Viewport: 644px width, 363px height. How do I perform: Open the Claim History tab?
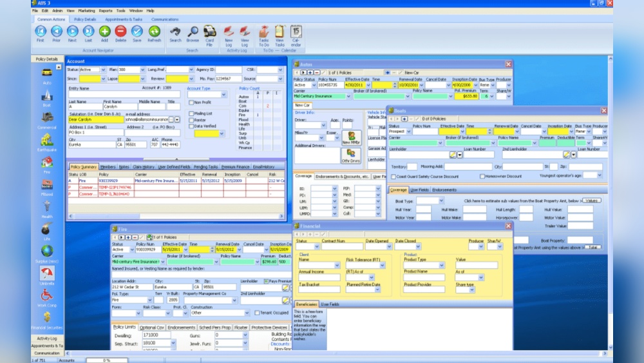point(144,167)
